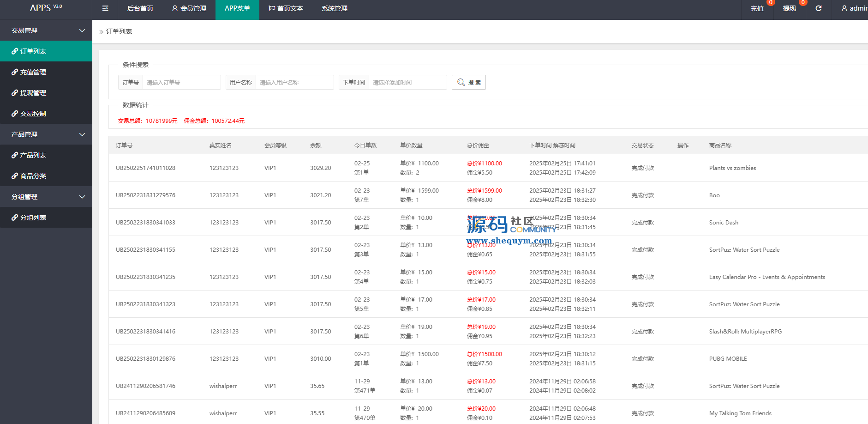The height and width of the screenshot is (424, 868).
Task: Collapse the 交易管理 sidebar group
Action: click(46, 30)
